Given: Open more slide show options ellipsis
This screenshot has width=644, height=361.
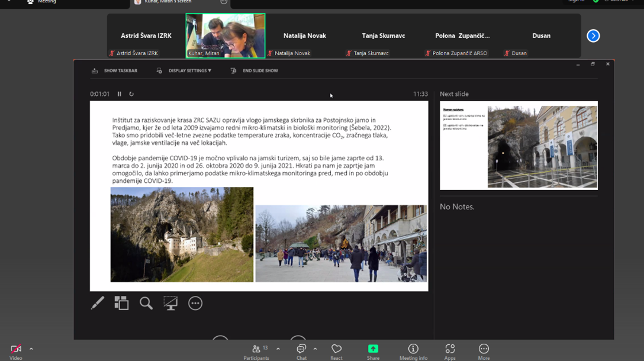Looking at the screenshot, I should click(195, 303).
